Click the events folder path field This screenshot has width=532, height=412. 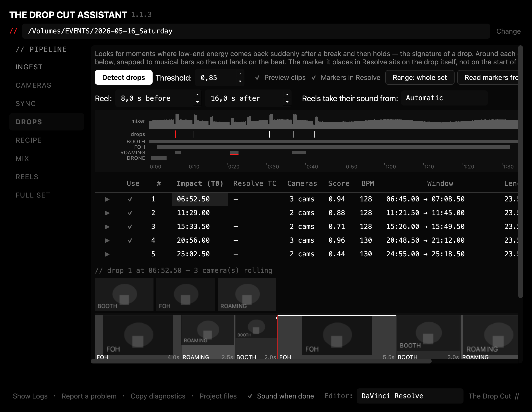256,31
